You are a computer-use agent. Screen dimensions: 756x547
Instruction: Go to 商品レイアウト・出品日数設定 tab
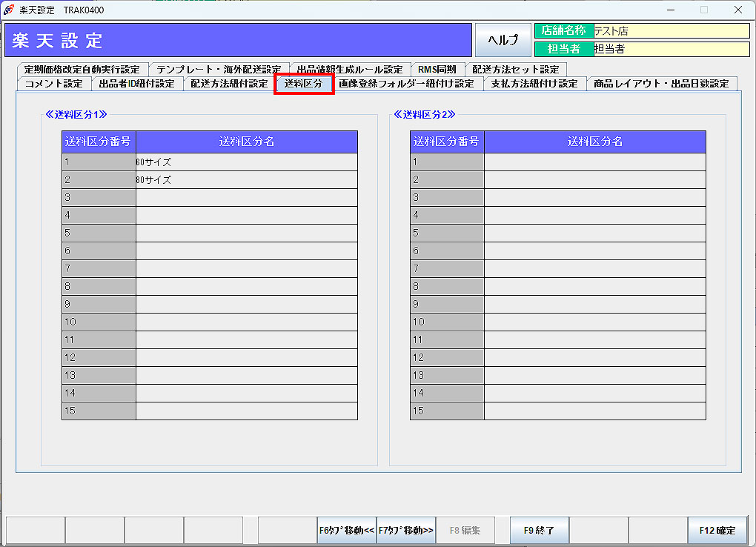tap(661, 83)
